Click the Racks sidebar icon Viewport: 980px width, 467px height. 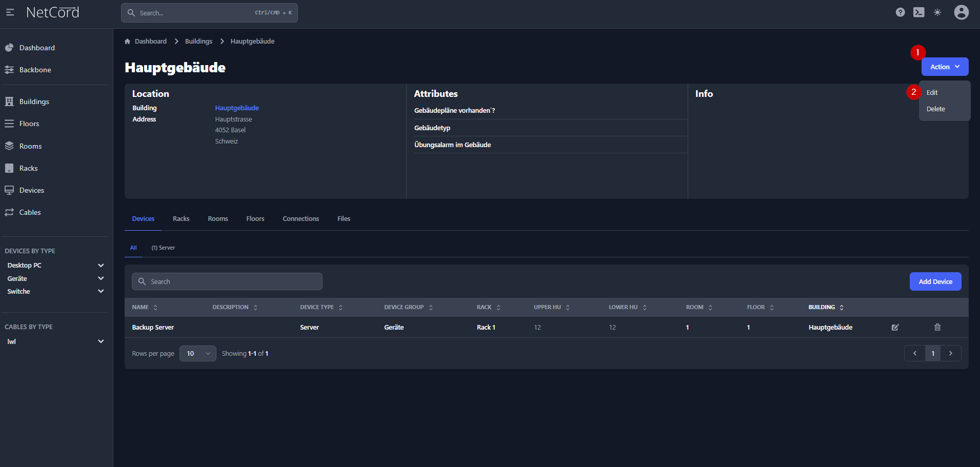[9, 168]
